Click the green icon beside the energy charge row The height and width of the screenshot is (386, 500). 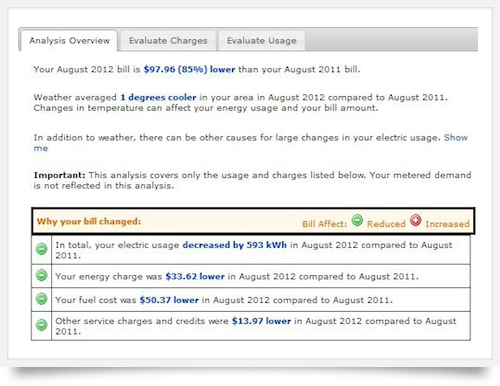(x=42, y=276)
